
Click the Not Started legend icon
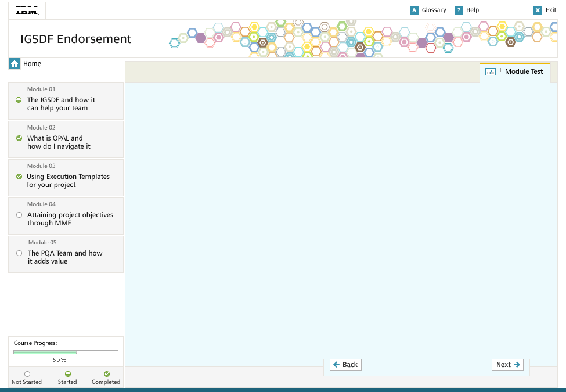(x=27, y=374)
